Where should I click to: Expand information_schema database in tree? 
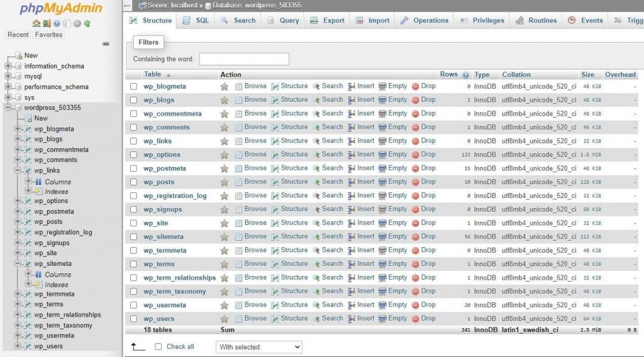click(x=8, y=65)
